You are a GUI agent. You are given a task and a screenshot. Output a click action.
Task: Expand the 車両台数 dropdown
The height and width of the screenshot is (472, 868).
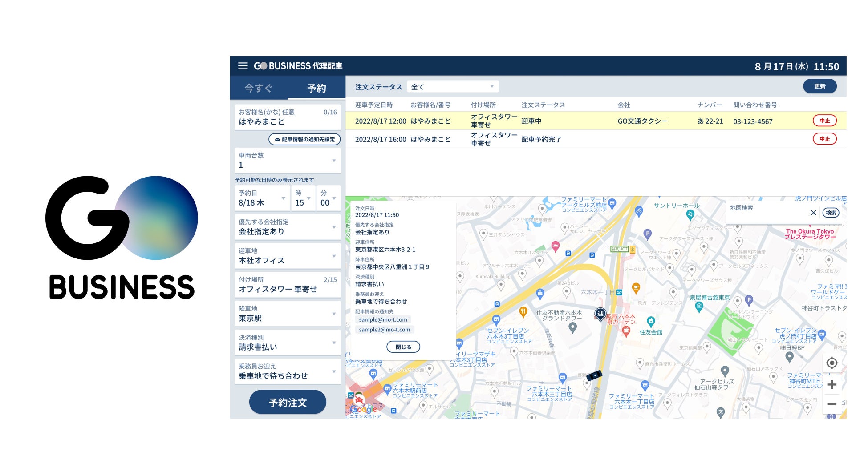[x=288, y=160]
